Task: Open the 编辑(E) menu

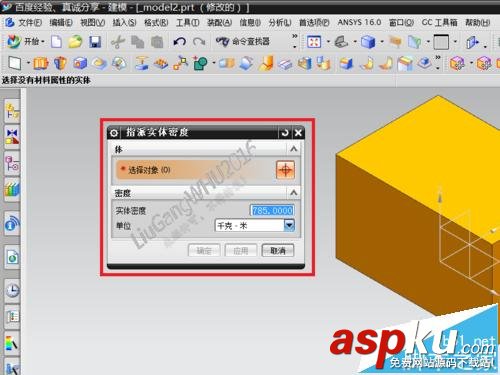Action: [x=61, y=23]
